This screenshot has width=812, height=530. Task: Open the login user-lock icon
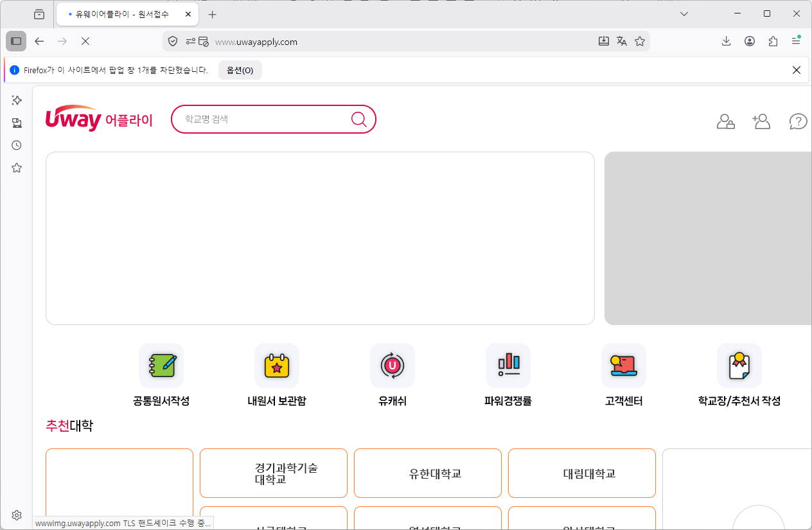(726, 121)
